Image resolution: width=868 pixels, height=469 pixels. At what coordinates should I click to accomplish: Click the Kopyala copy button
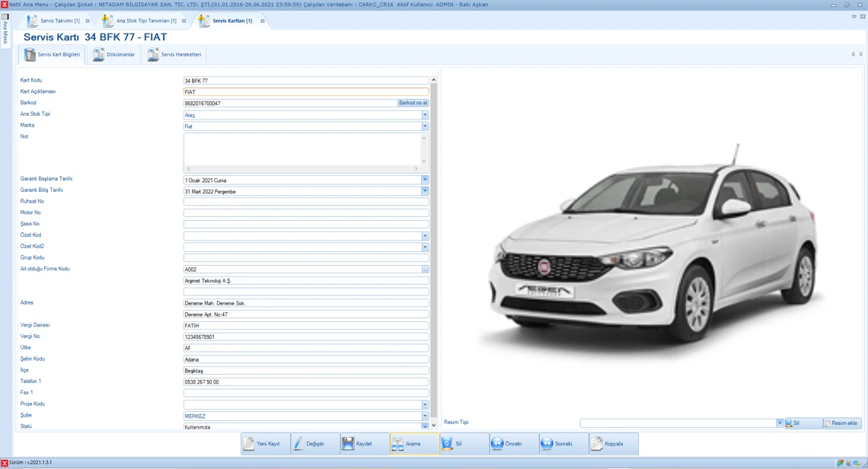click(613, 444)
